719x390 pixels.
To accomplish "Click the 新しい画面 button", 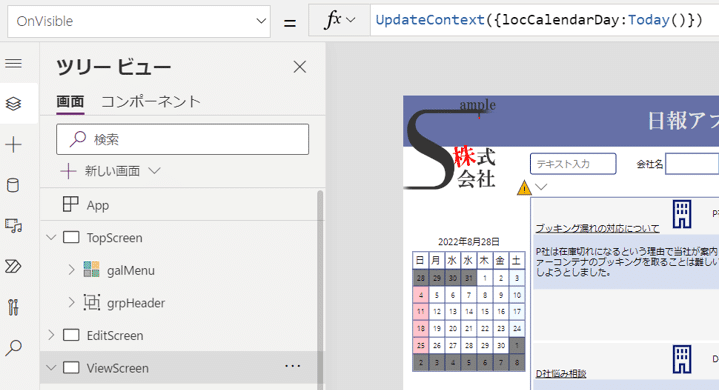I will [x=101, y=171].
